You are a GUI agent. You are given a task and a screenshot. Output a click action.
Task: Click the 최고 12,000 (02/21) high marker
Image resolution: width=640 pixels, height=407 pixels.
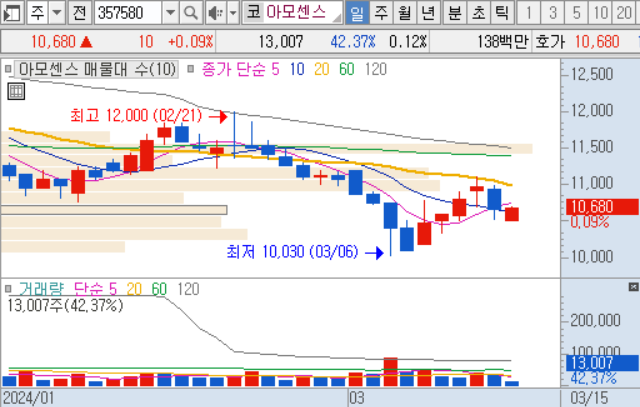(136, 116)
